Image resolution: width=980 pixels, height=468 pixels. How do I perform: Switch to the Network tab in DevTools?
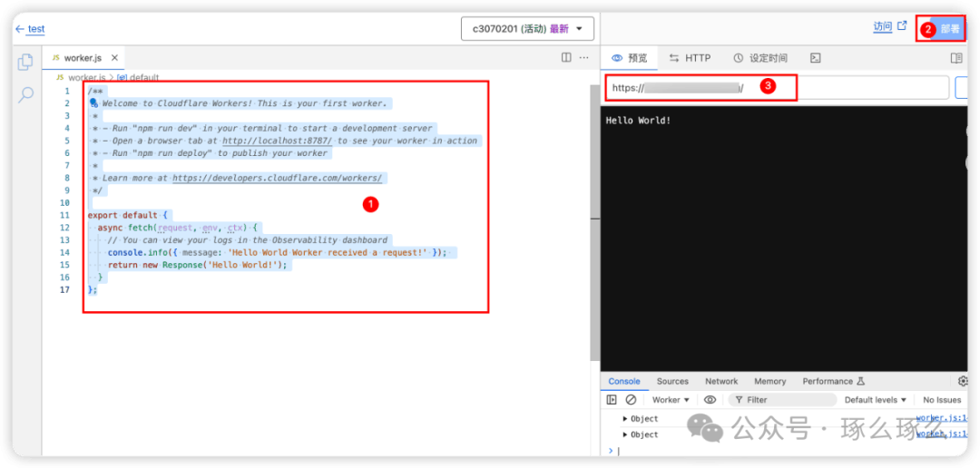pos(721,382)
